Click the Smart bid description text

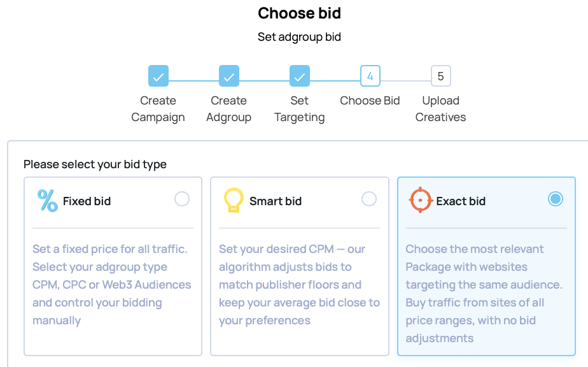pyautogui.click(x=299, y=284)
